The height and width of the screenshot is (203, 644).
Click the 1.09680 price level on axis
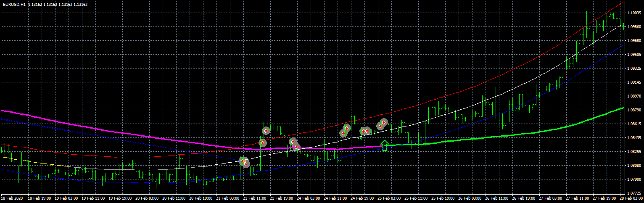click(634, 41)
